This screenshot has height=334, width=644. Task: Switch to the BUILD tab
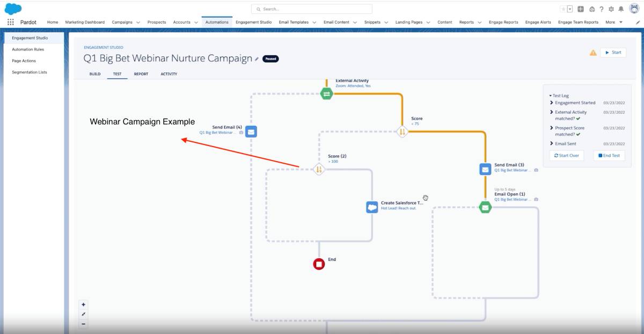(95, 74)
